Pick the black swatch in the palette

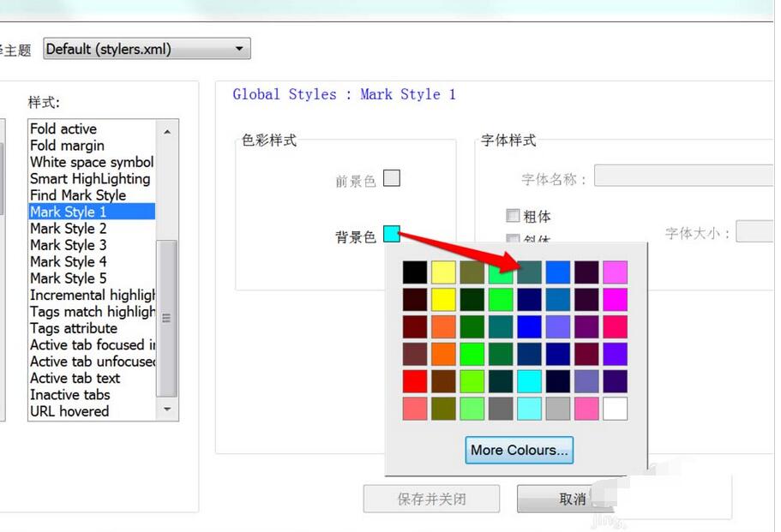pyautogui.click(x=414, y=272)
